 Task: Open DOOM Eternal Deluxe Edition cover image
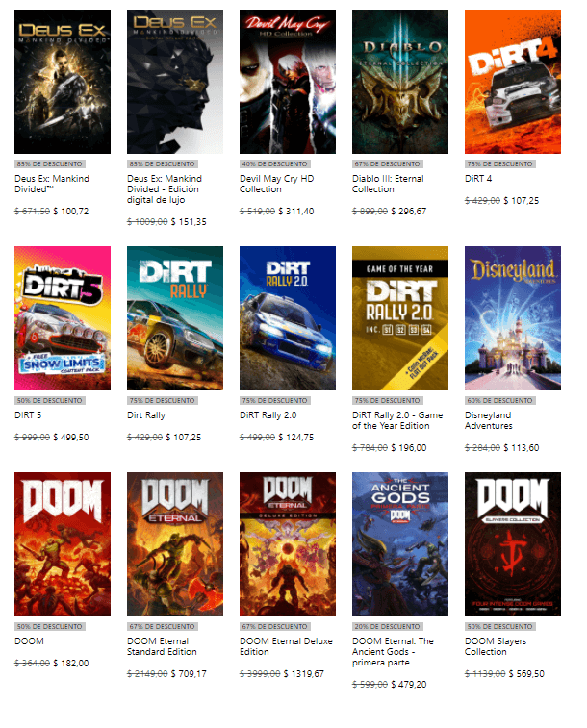pyautogui.click(x=287, y=543)
